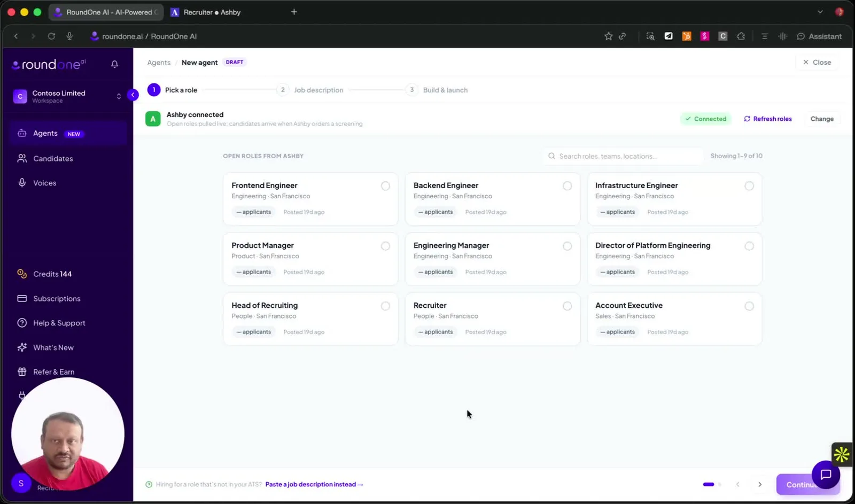Select the Backend Engineer role radio
Viewport: 855px width, 504px height.
(567, 186)
